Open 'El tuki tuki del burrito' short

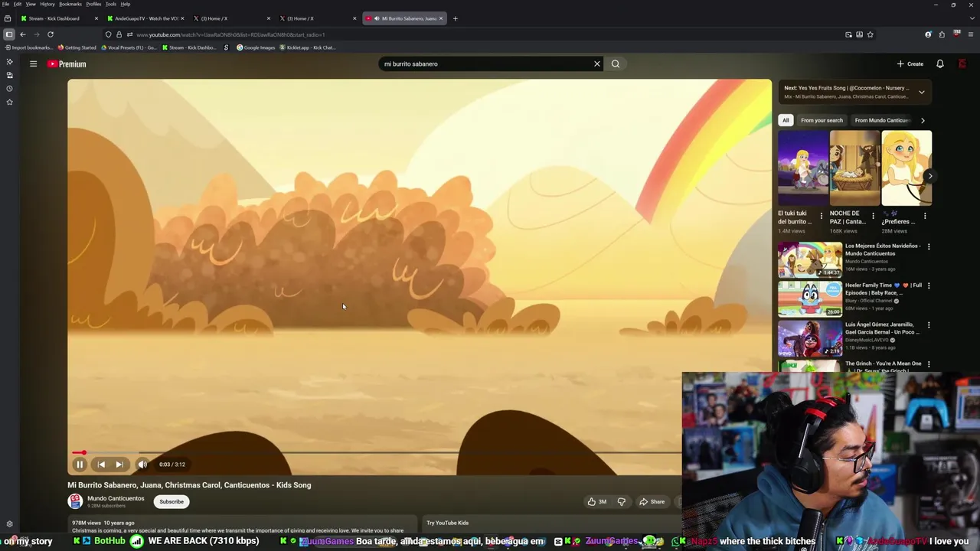[x=802, y=168]
